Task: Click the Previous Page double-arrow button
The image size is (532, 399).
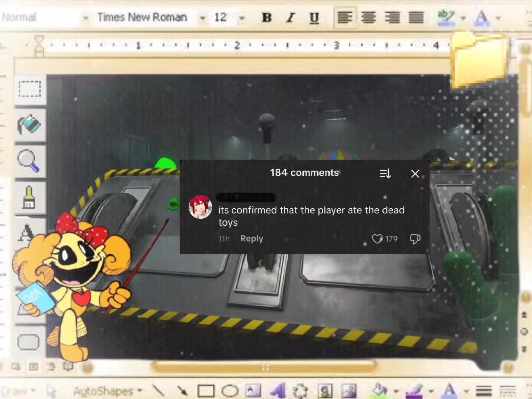Action: pyautogui.click(x=524, y=315)
